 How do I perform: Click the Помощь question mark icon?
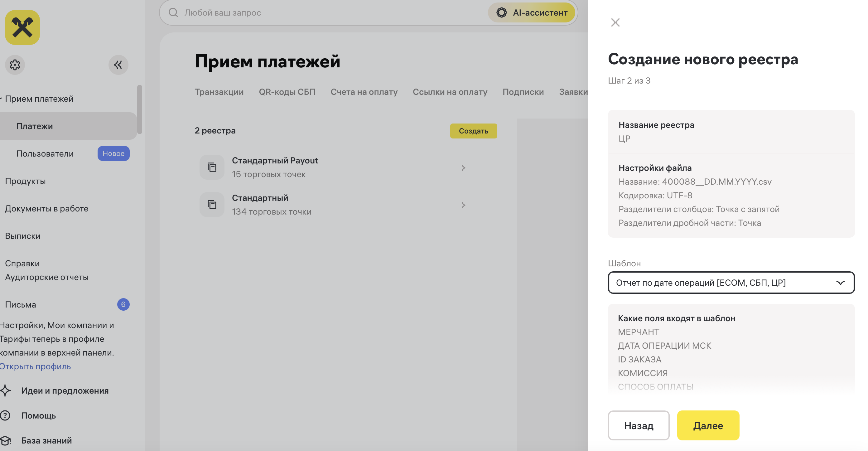click(x=5, y=415)
